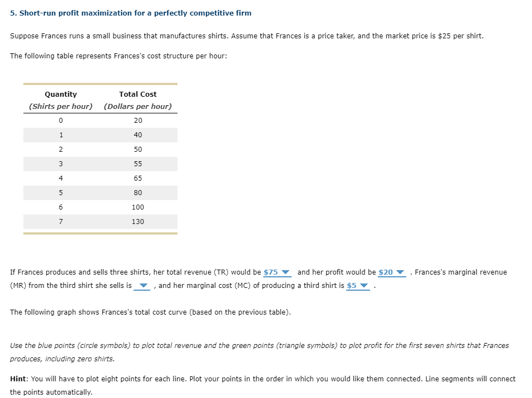Select the table row for quantity 5

pos(100,192)
